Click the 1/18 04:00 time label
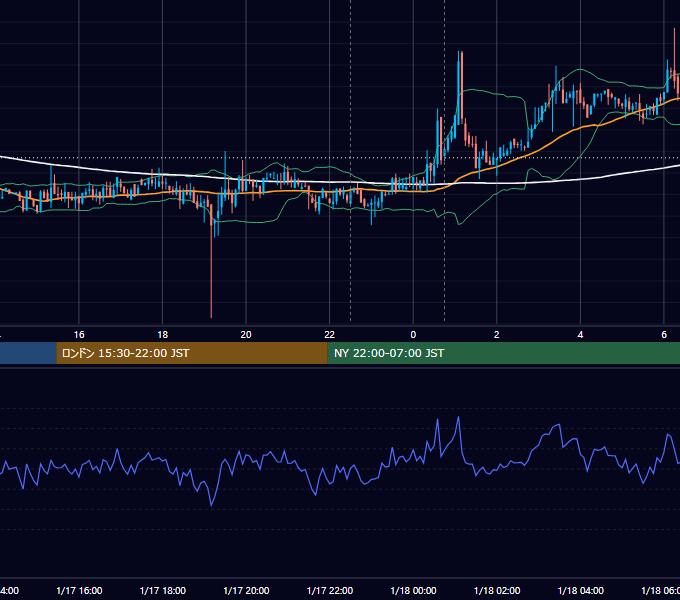The image size is (680, 600). coord(581,590)
